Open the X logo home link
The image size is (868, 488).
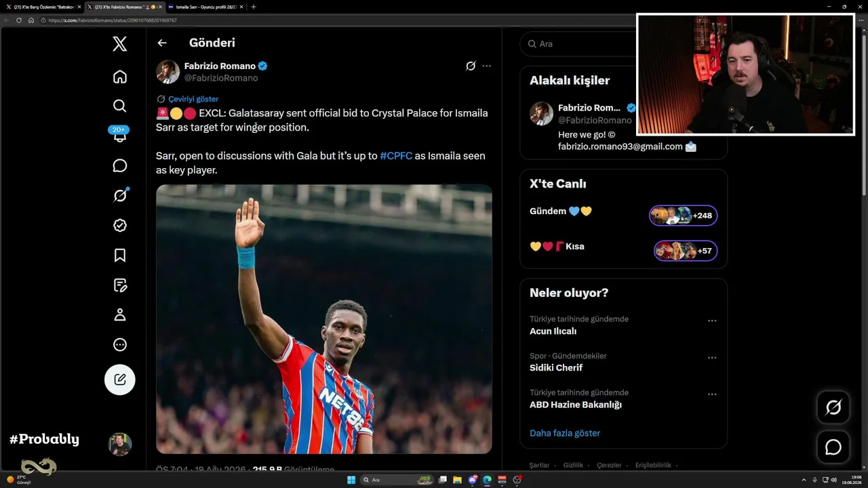point(119,44)
